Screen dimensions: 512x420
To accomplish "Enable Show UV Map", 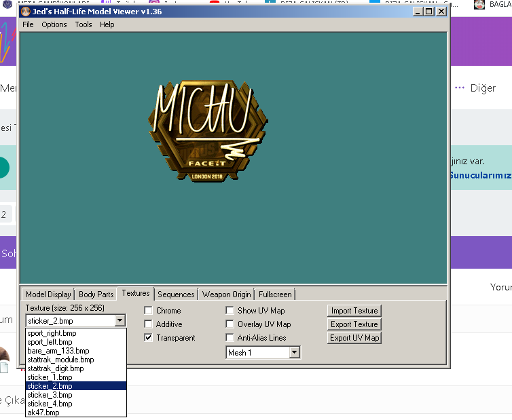I will (x=230, y=310).
